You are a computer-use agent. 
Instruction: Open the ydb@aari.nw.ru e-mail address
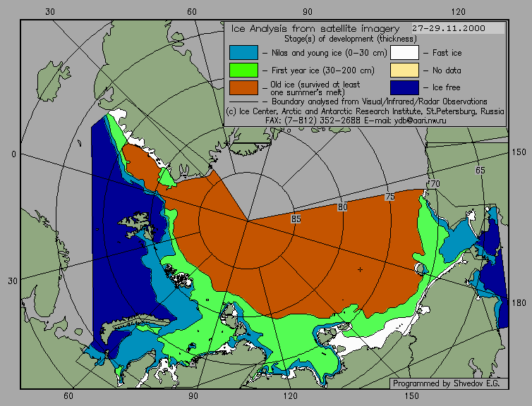[420, 121]
